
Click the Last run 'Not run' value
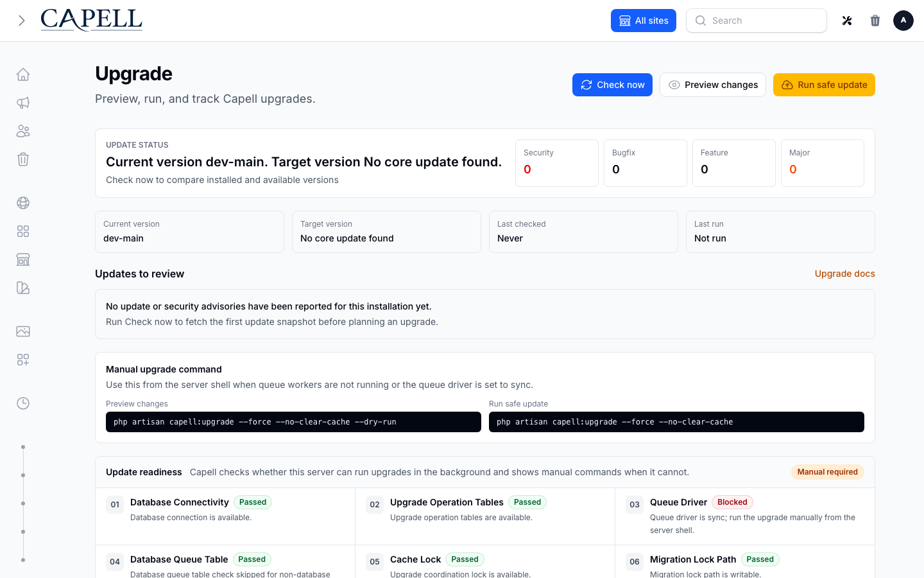tap(710, 238)
